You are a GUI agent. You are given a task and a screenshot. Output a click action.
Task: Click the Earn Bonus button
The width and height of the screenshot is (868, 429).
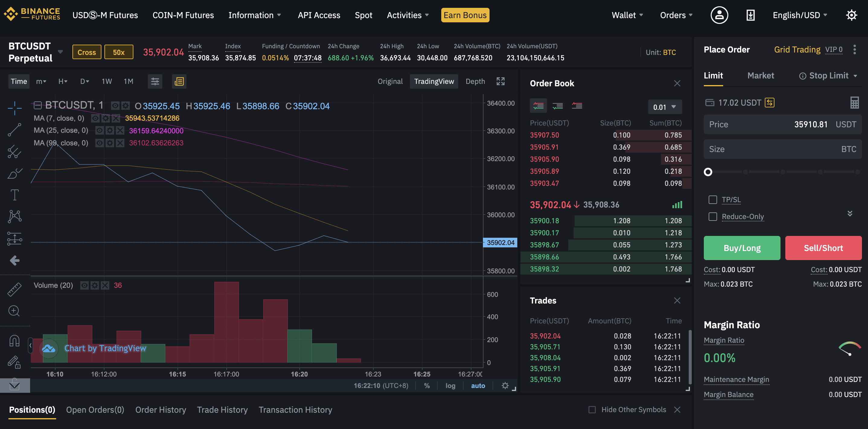point(465,15)
